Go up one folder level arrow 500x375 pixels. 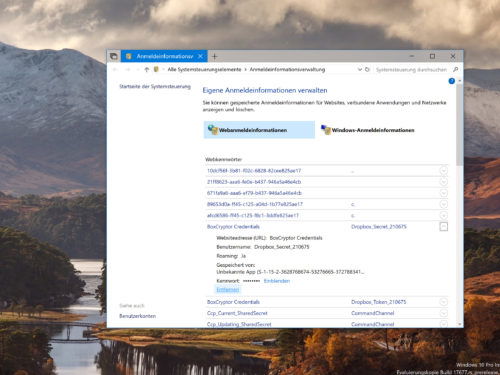click(147, 69)
